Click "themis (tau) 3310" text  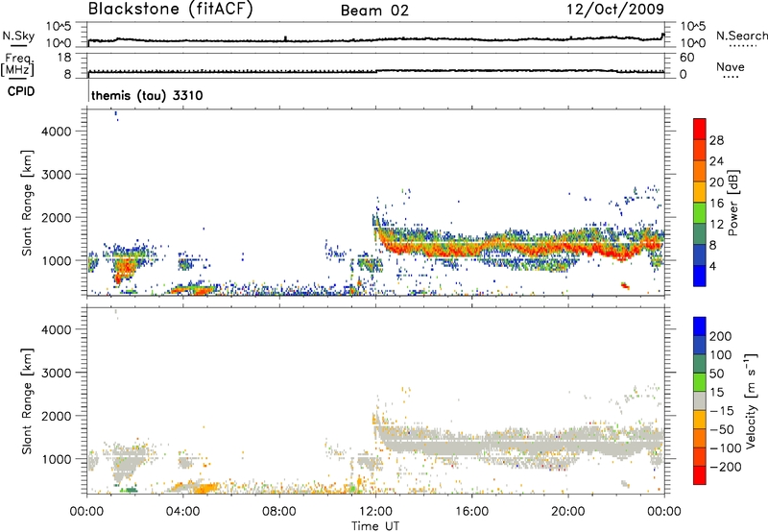coord(147,95)
